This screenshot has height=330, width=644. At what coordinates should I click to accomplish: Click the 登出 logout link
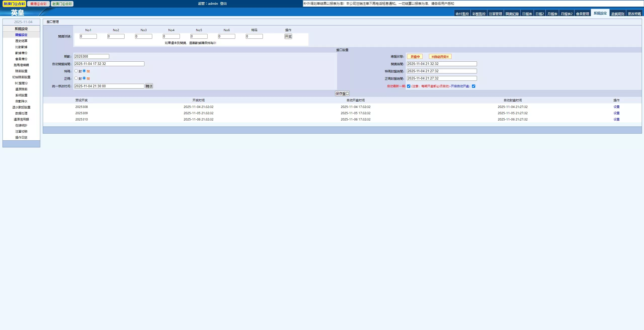click(223, 4)
